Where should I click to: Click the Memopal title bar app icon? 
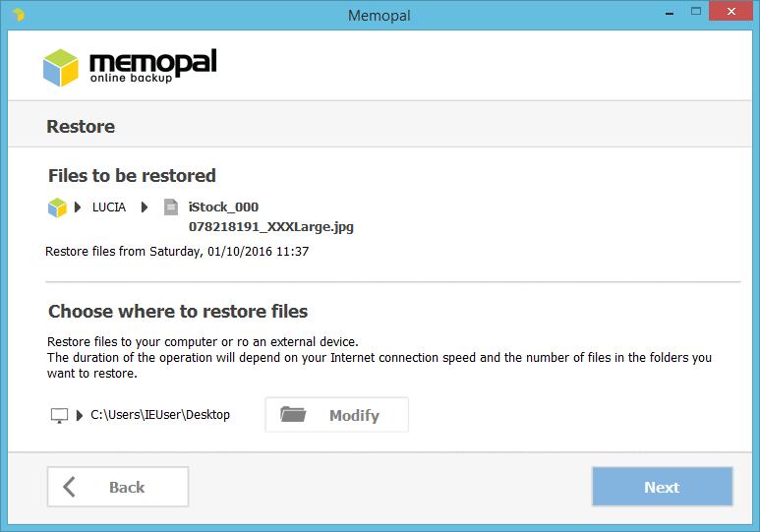click(x=18, y=15)
